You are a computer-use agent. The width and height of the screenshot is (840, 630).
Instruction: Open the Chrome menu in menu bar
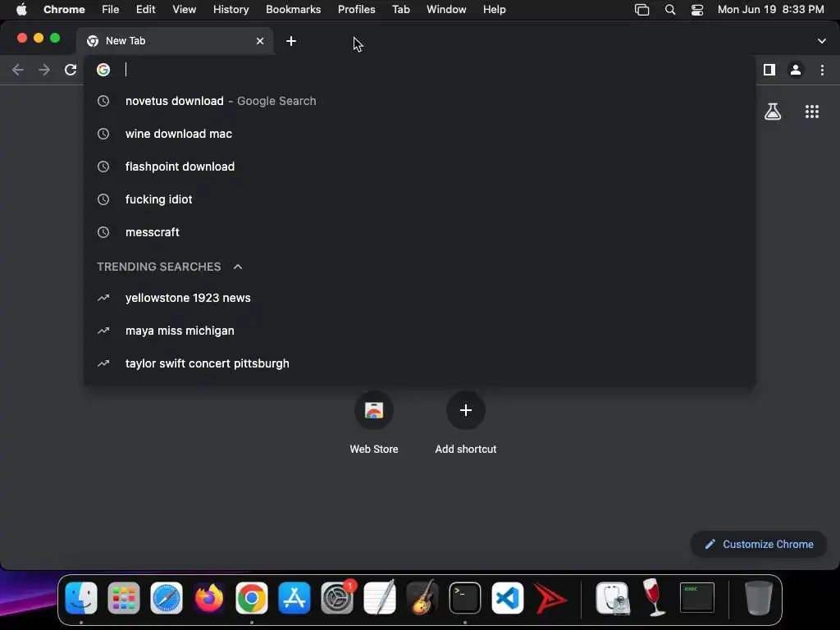tap(64, 10)
